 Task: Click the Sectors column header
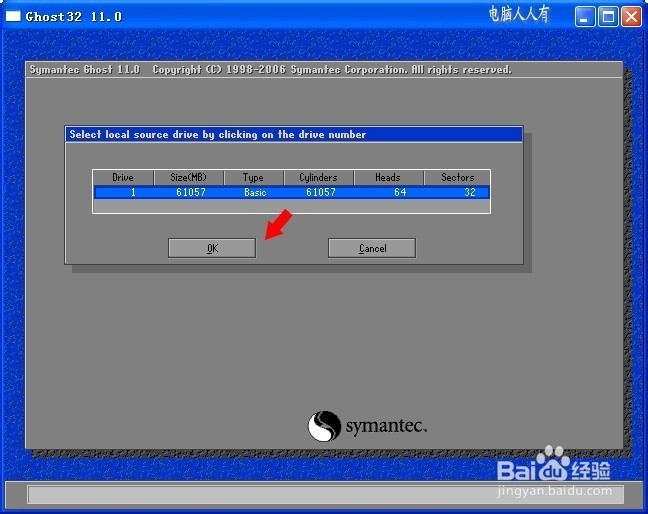click(x=457, y=178)
